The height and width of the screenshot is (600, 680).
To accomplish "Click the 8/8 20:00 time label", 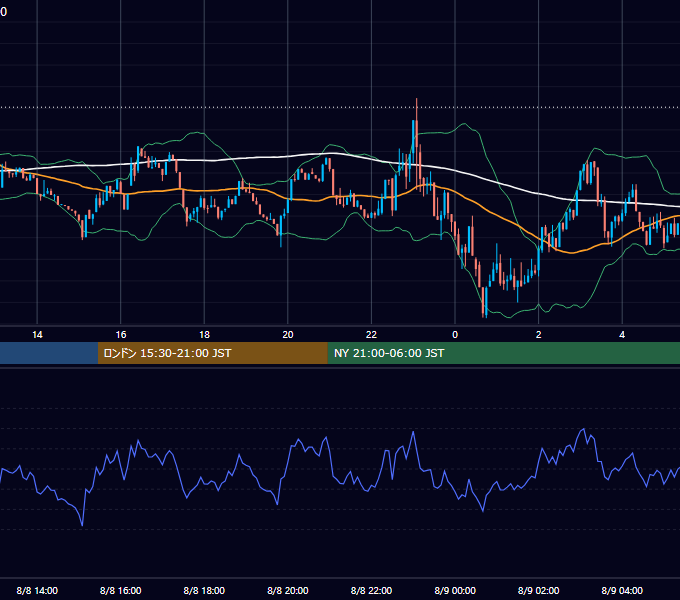I will tap(288, 590).
